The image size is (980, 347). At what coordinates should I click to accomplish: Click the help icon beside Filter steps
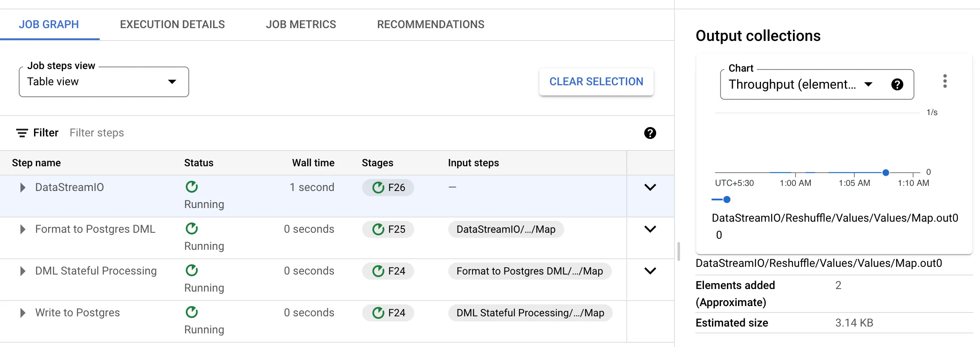(650, 133)
